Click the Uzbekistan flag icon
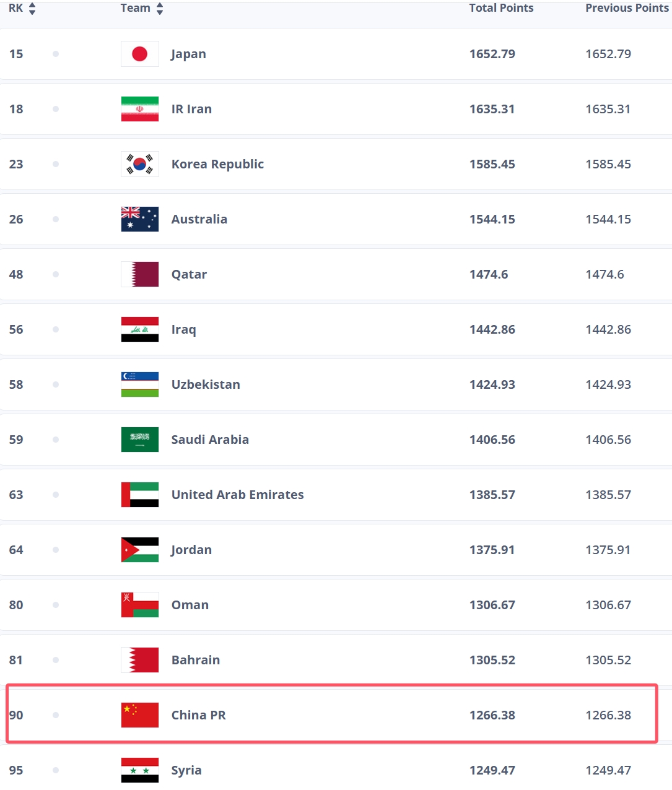 [140, 384]
